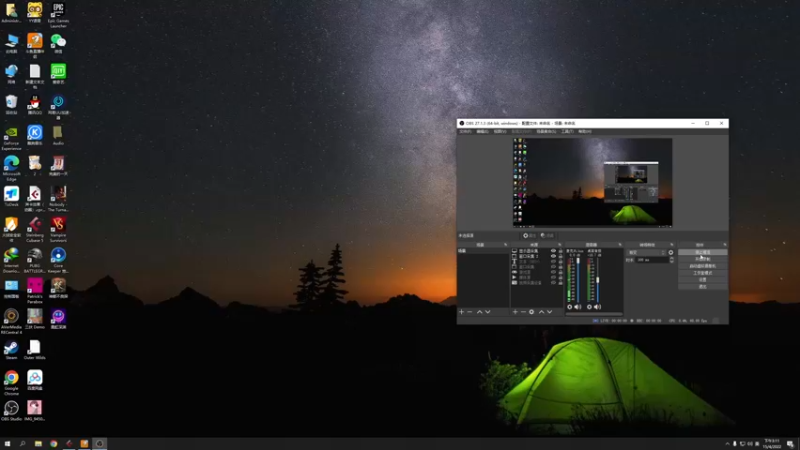Screen dimensions: 800x450
Task: Click the transition duration input field
Action: 652,260
